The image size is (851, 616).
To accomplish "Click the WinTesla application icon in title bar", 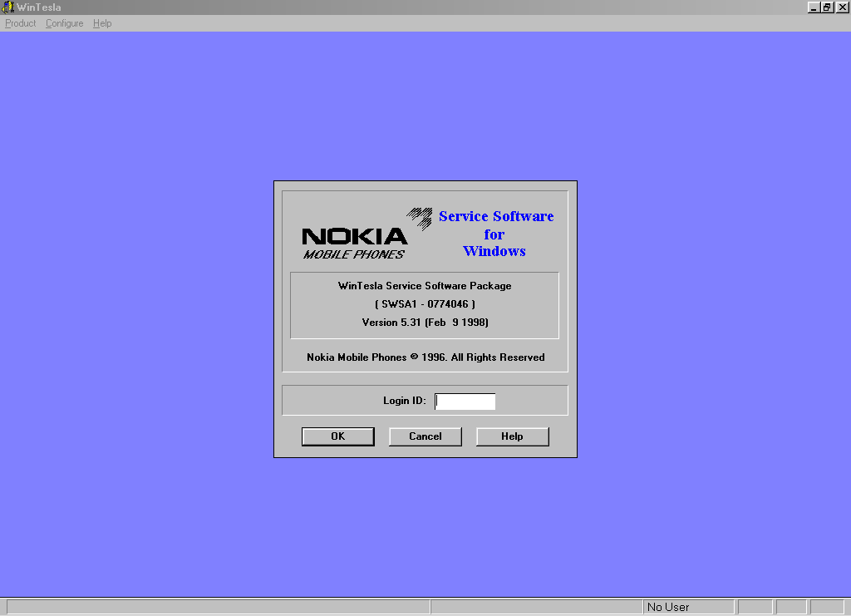I will [8, 7].
